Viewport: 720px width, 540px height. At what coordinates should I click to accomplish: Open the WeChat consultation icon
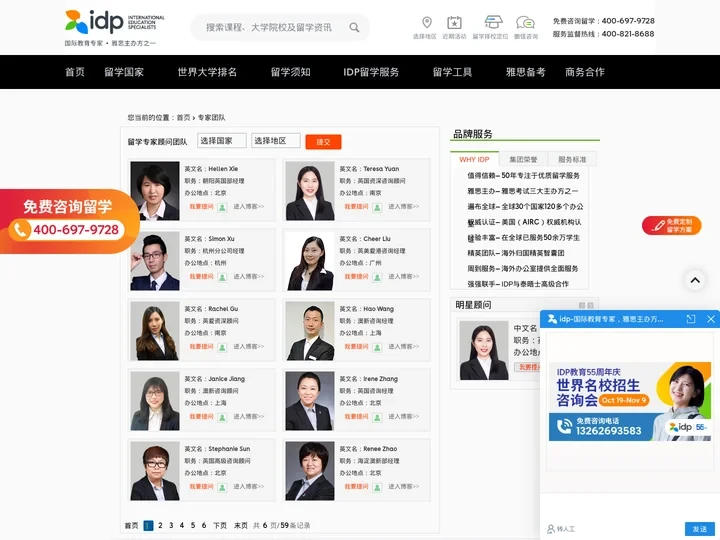[x=525, y=22]
